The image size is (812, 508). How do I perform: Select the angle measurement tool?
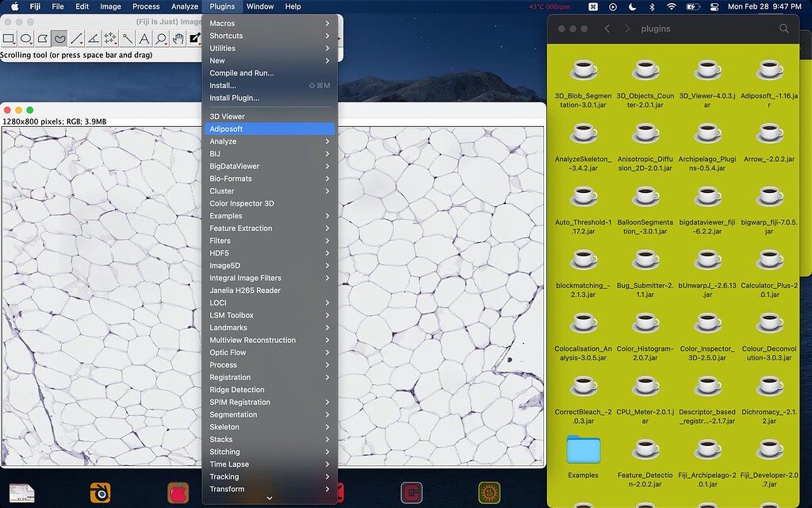pyautogui.click(x=94, y=38)
